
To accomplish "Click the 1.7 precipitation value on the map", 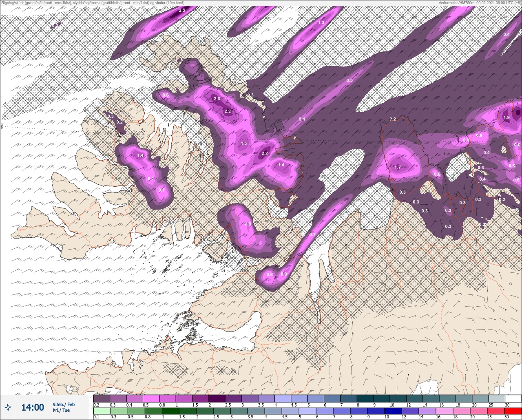I will pyautogui.click(x=398, y=167).
